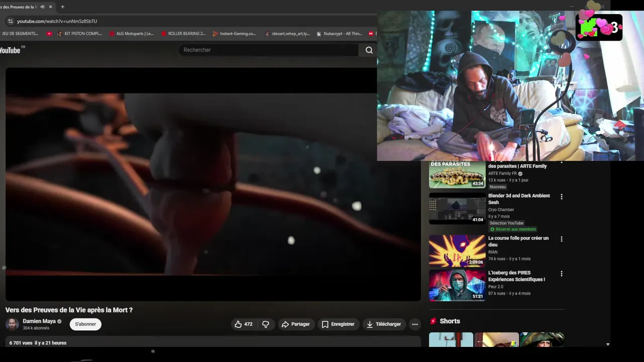Open site information icon in address bar
Viewport: 644px width, 362px height.
10,21
